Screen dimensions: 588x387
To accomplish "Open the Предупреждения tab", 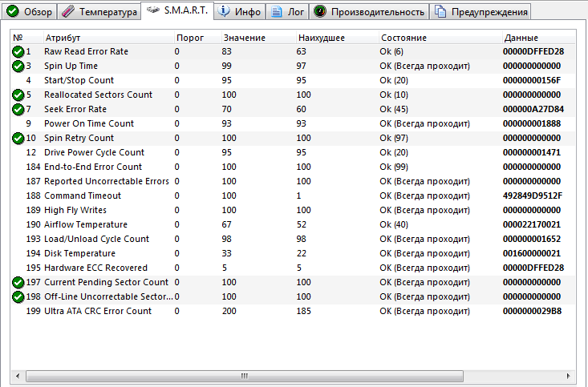I will tap(481, 11).
